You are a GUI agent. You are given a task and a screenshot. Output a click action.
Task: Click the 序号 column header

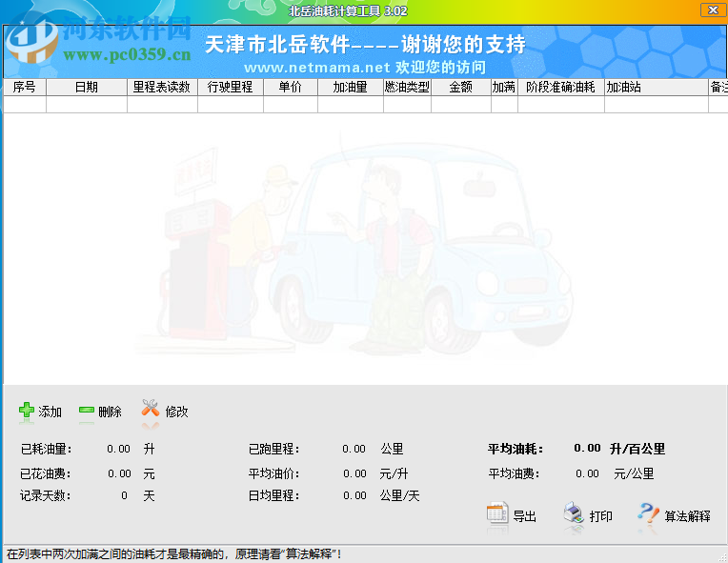tap(25, 88)
